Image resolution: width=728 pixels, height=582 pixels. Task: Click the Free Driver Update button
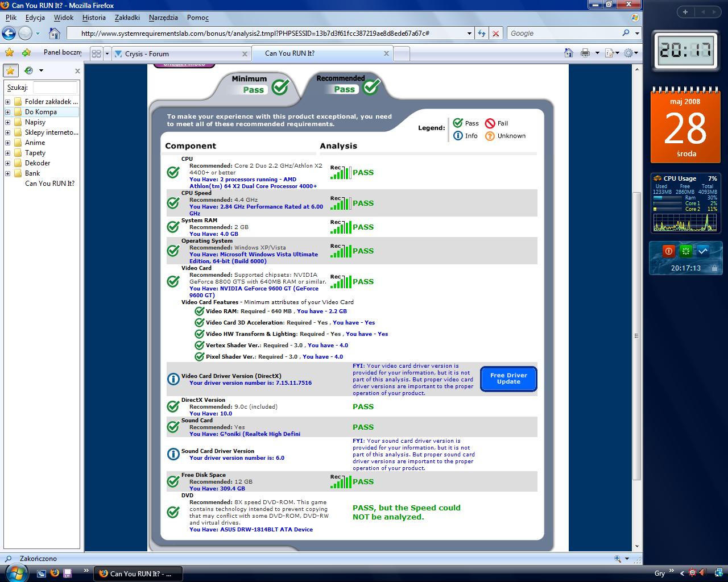pos(508,379)
